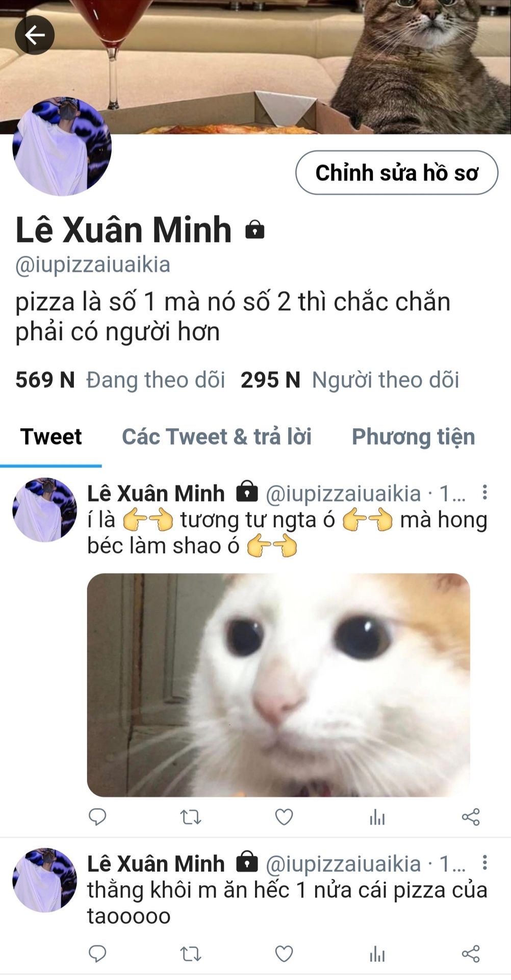This screenshot has height=980, width=511.
Task: View analytics for the cat photo tweet
Action: pos(377,817)
